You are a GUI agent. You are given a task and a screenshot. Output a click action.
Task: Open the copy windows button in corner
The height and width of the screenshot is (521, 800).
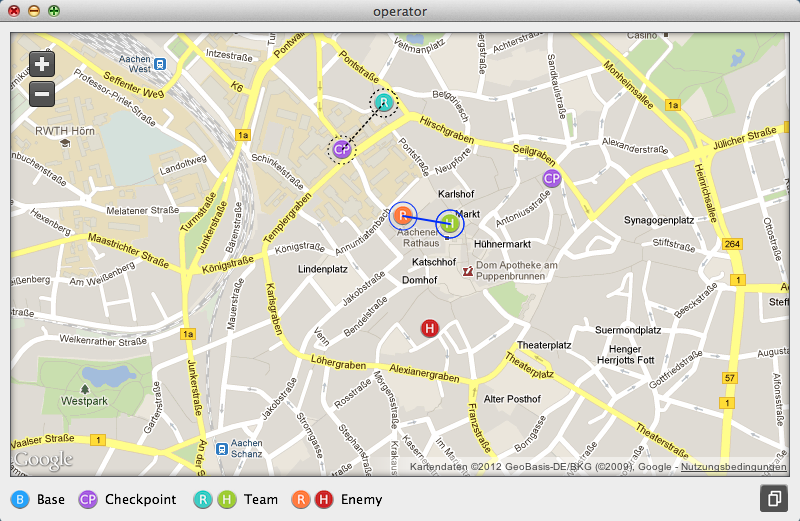pos(773,498)
